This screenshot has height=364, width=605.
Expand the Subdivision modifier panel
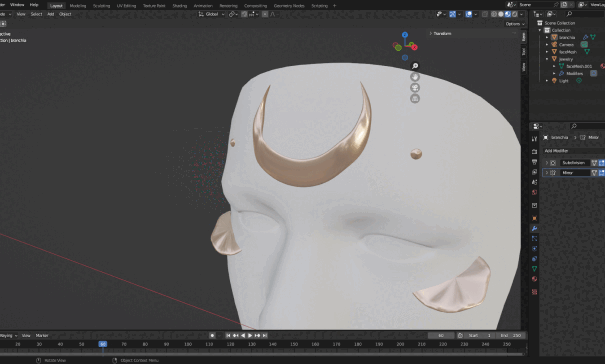coord(547,163)
